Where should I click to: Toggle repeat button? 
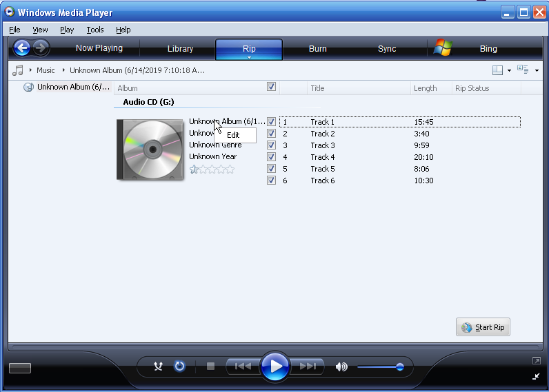179,366
